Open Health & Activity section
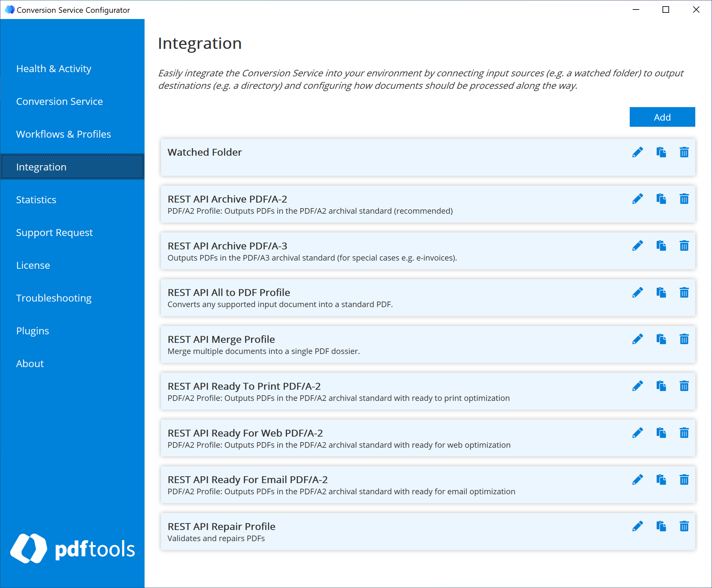Image resolution: width=712 pixels, height=588 pixels. click(x=72, y=69)
